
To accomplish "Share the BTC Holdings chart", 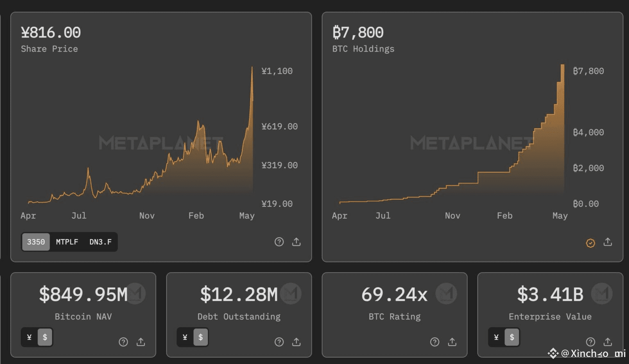I will coord(608,242).
